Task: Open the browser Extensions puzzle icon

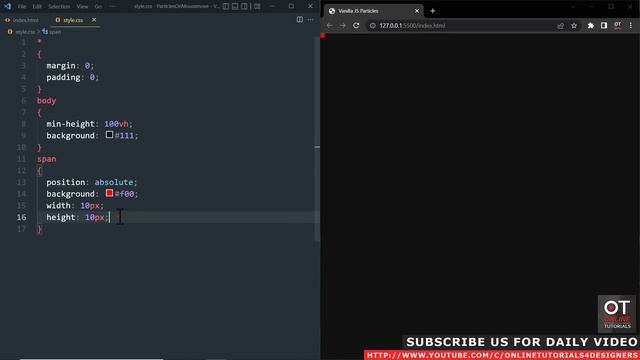Action: tap(591, 26)
